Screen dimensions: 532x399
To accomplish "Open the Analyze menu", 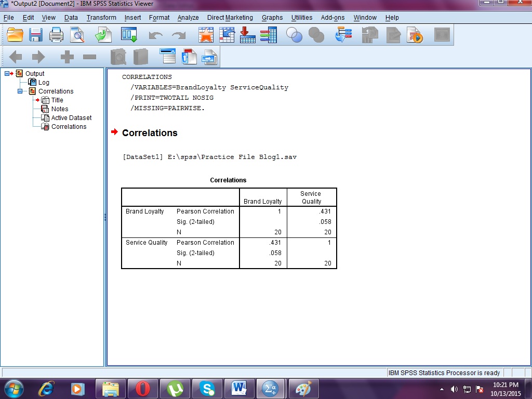I will click(x=188, y=17).
